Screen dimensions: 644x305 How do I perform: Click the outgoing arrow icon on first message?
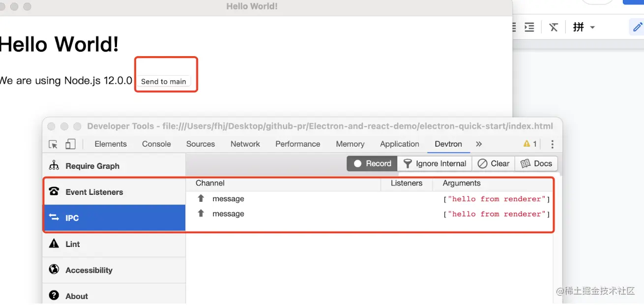[x=201, y=198]
